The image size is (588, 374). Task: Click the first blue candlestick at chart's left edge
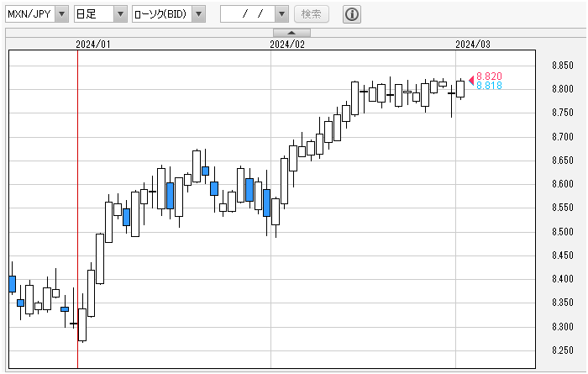pyautogui.click(x=12, y=284)
